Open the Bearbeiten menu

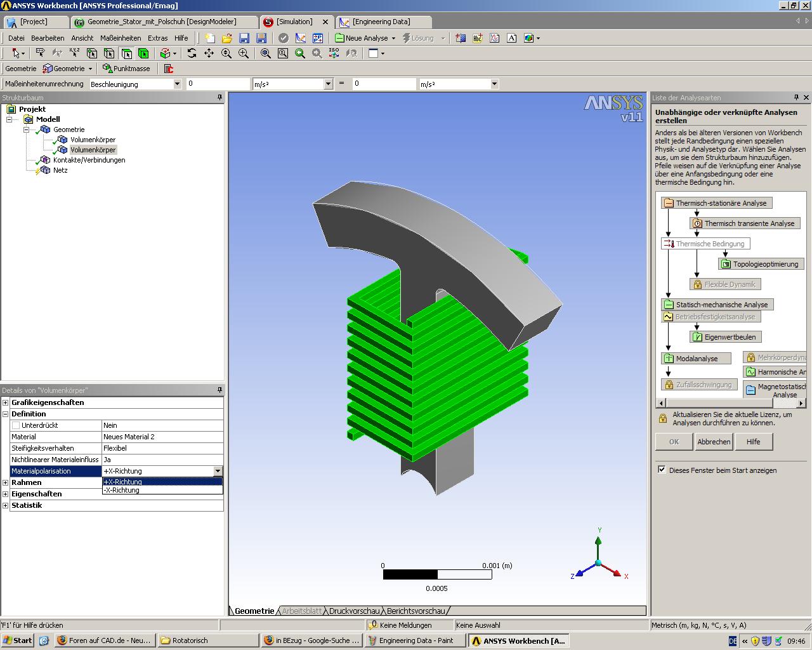point(48,38)
